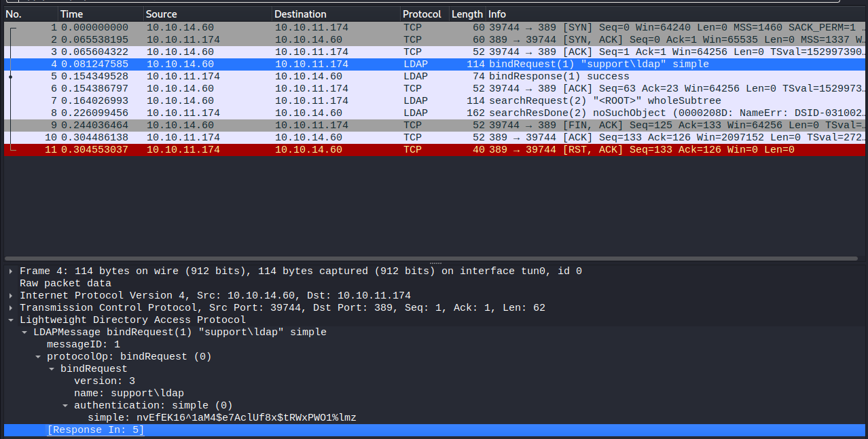Collapse the LDAPMessage bindRequest node
The height and width of the screenshot is (439, 868).
25,332
